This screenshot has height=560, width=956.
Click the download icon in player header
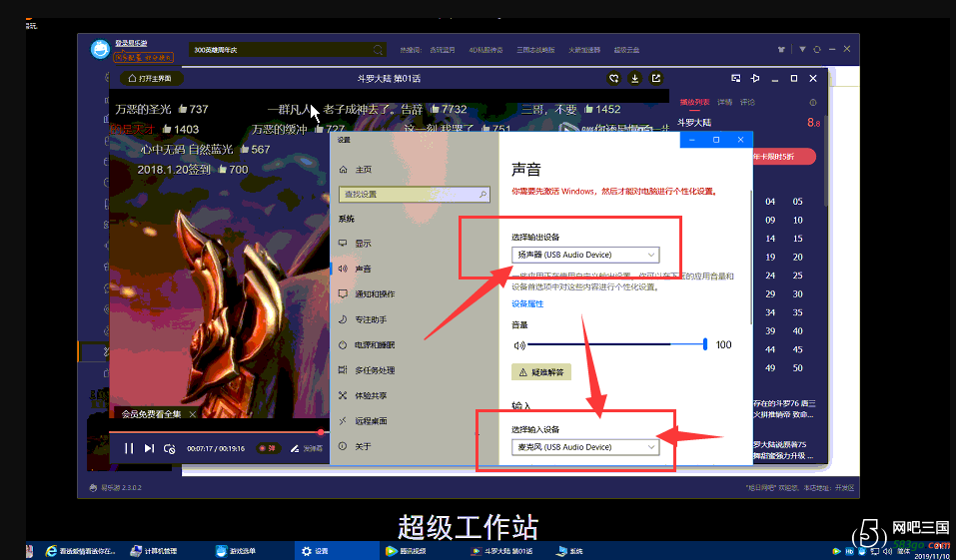point(634,78)
